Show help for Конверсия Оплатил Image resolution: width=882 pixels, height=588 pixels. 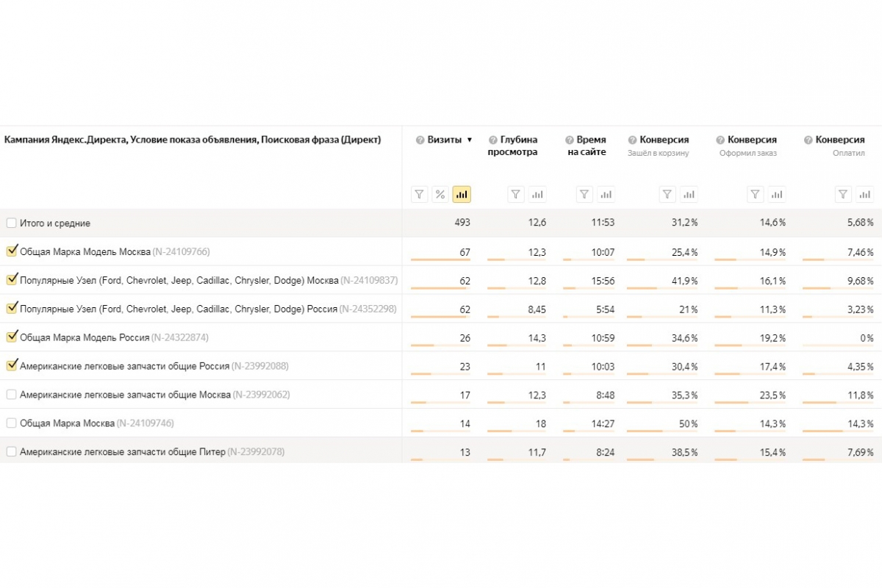(808, 140)
